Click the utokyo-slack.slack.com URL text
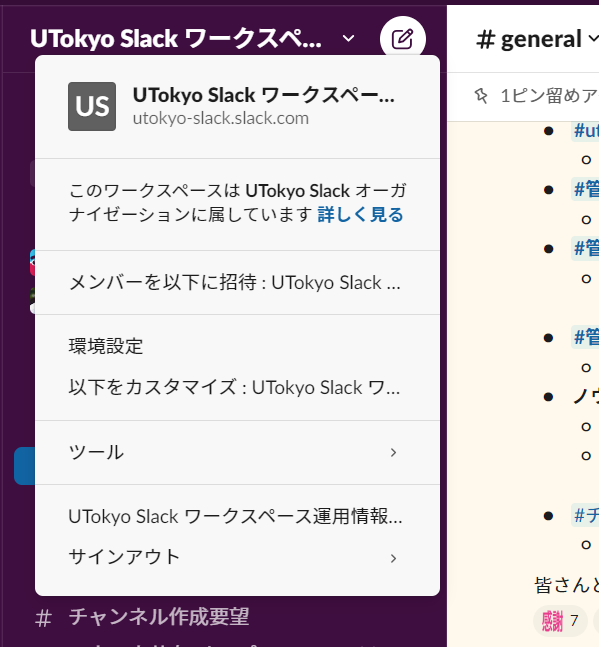This screenshot has height=647, width=599. coord(221,118)
